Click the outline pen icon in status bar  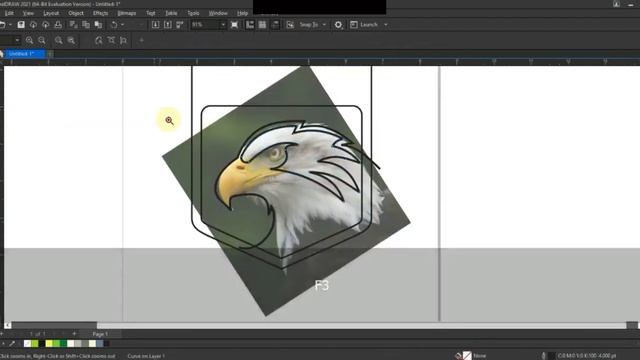[x=544, y=356]
